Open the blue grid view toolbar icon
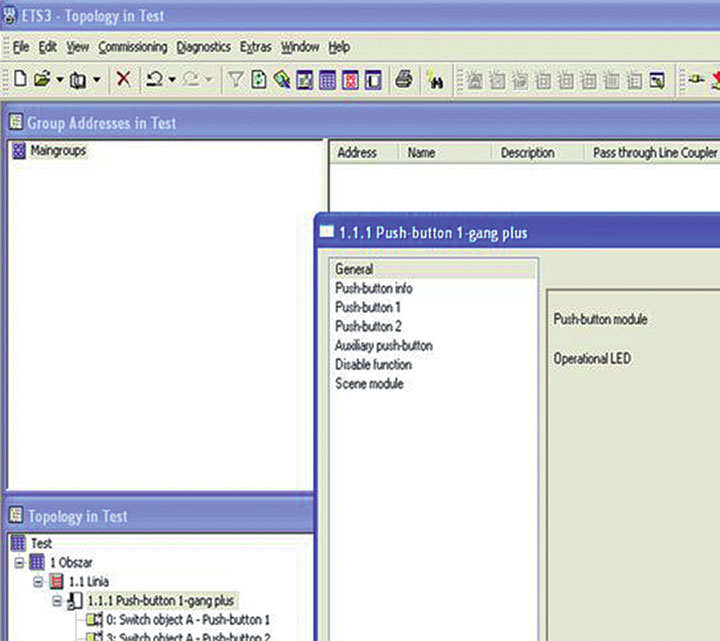720x641 pixels. [x=327, y=81]
